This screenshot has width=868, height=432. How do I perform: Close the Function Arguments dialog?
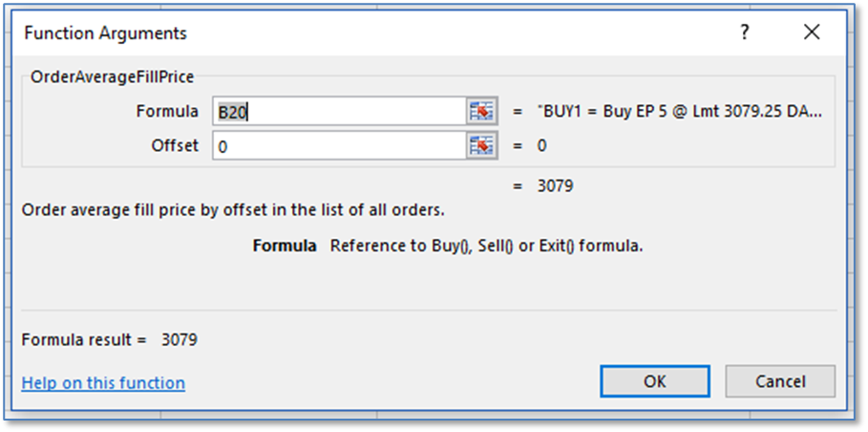(x=812, y=32)
